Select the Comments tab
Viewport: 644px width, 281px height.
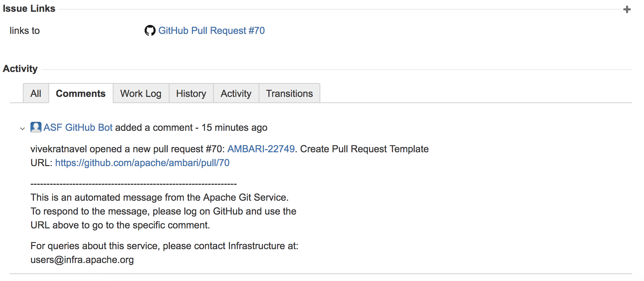click(81, 93)
